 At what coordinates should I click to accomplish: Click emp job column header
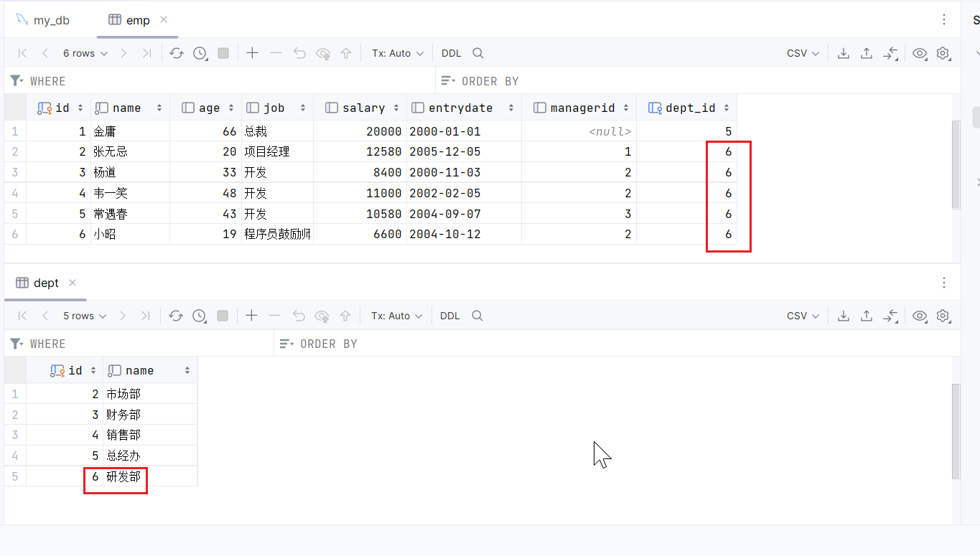tap(277, 108)
